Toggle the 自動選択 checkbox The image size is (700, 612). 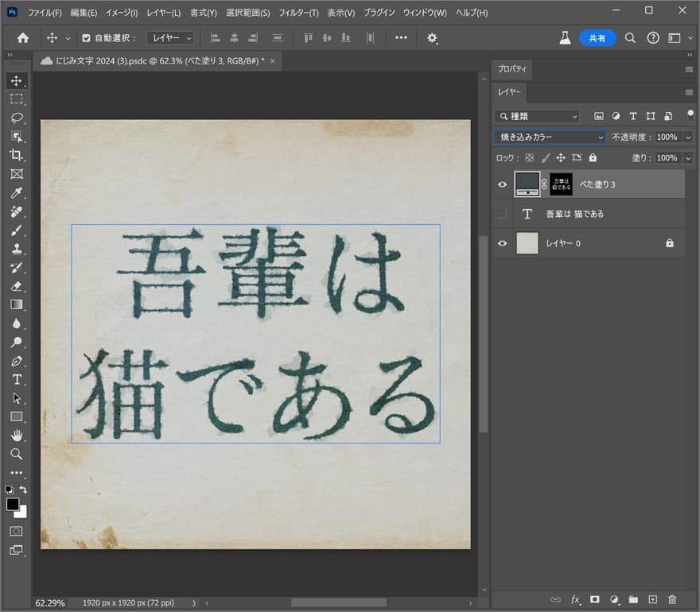pyautogui.click(x=86, y=38)
